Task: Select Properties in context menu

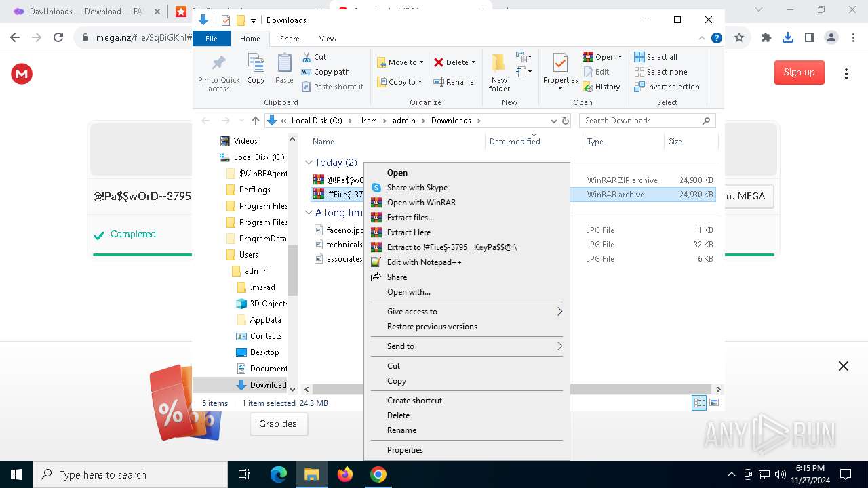Action: [x=467, y=450]
